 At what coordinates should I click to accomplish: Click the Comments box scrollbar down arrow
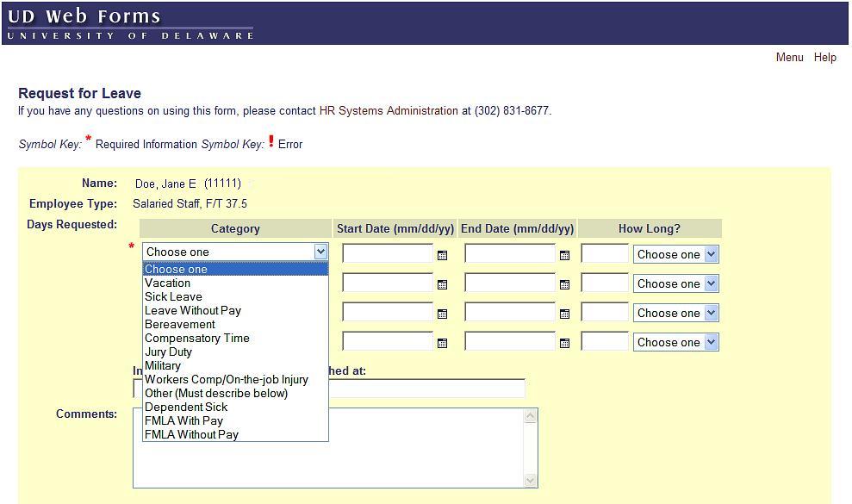point(530,480)
